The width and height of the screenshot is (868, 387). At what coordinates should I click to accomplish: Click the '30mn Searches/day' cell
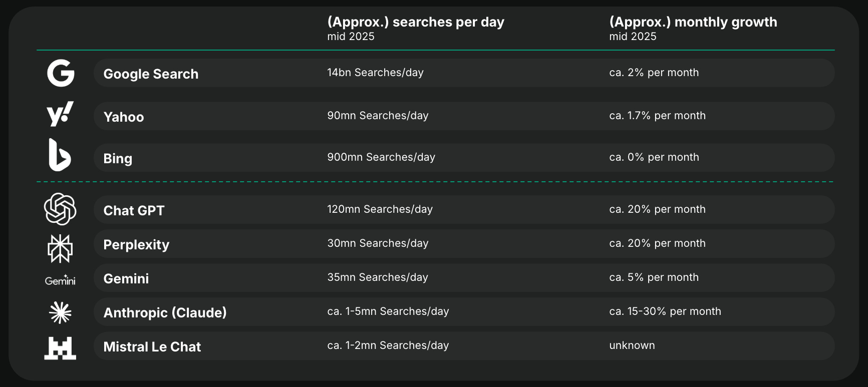[378, 243]
